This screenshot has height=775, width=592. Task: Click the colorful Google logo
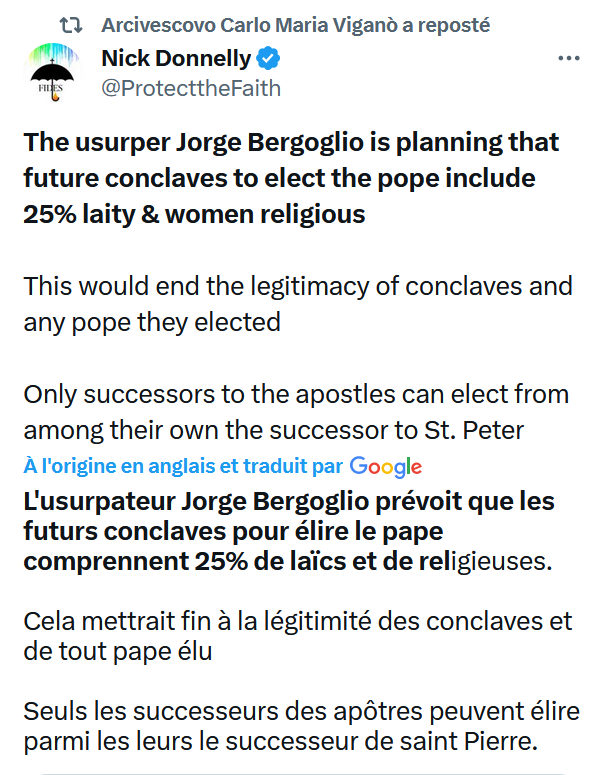point(386,467)
